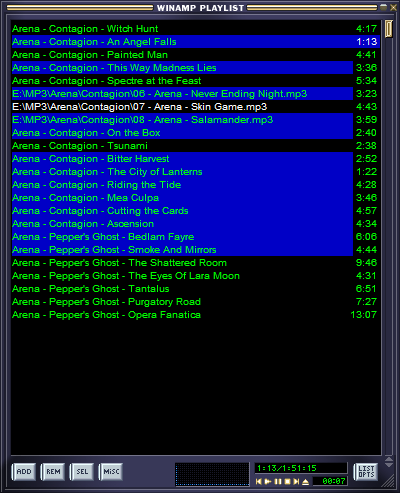The width and height of the screenshot is (400, 493).
Task: Click the playlist scrollbar thumb
Action: 389,29
